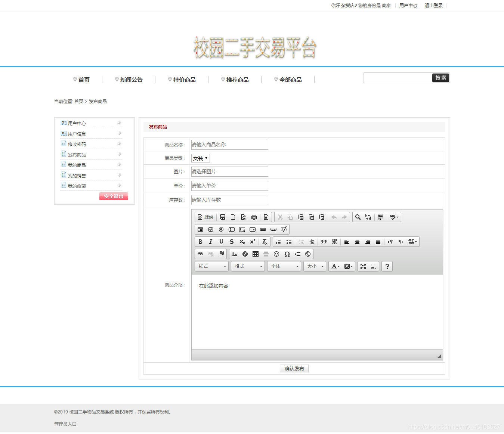Click the increase indent icon
This screenshot has height=434, width=504.
(x=312, y=242)
